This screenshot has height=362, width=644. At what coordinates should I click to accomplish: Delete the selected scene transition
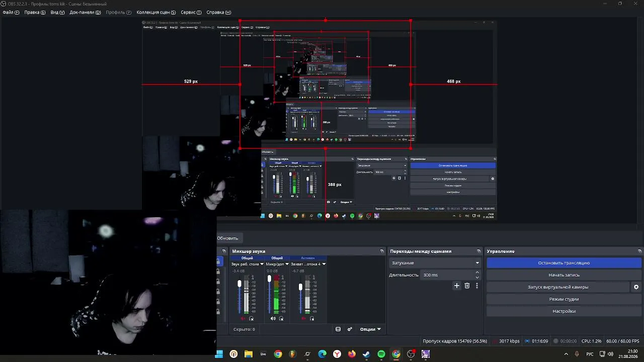click(467, 286)
